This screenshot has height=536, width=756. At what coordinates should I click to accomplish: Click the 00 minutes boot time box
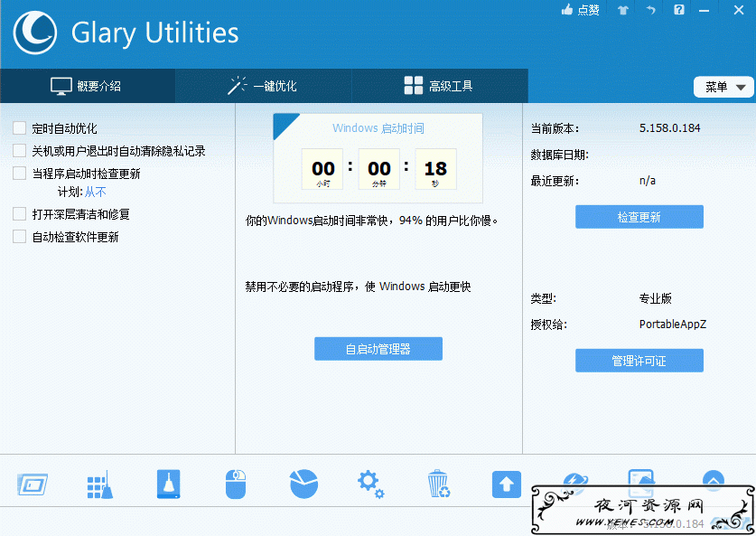379,169
